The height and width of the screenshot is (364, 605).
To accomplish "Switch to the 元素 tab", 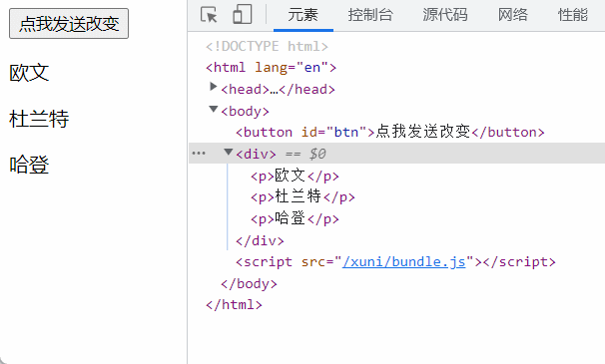I will pyautogui.click(x=303, y=15).
